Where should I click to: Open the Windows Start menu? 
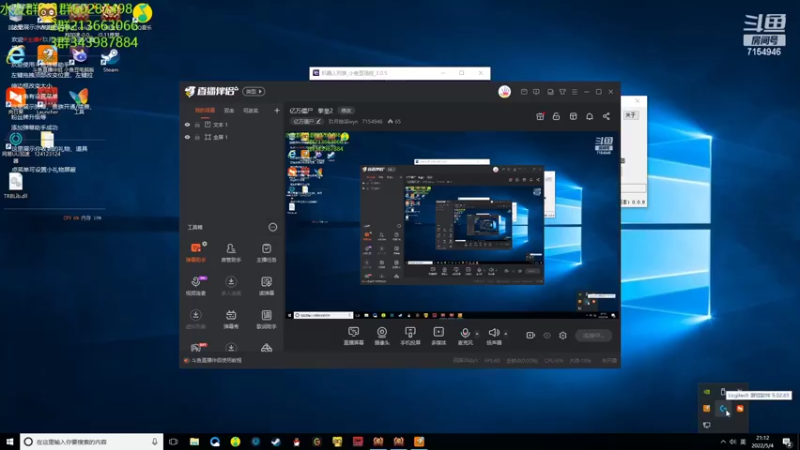click(9, 442)
